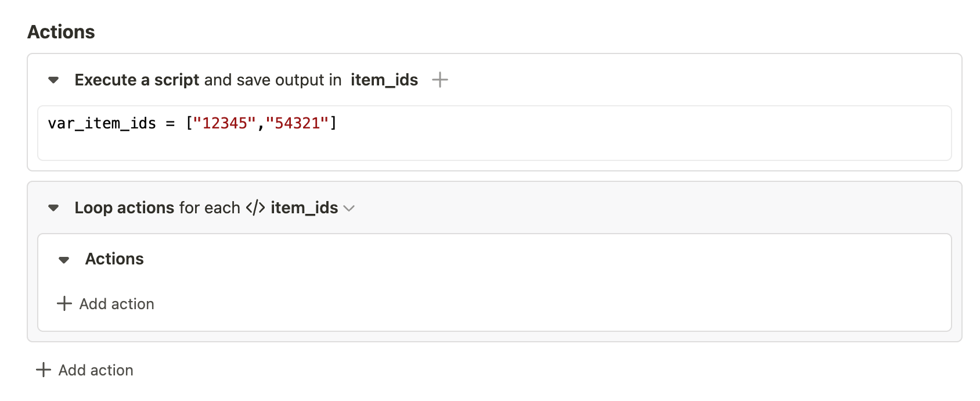Click the nested "Actions" label in the loop

(x=114, y=259)
